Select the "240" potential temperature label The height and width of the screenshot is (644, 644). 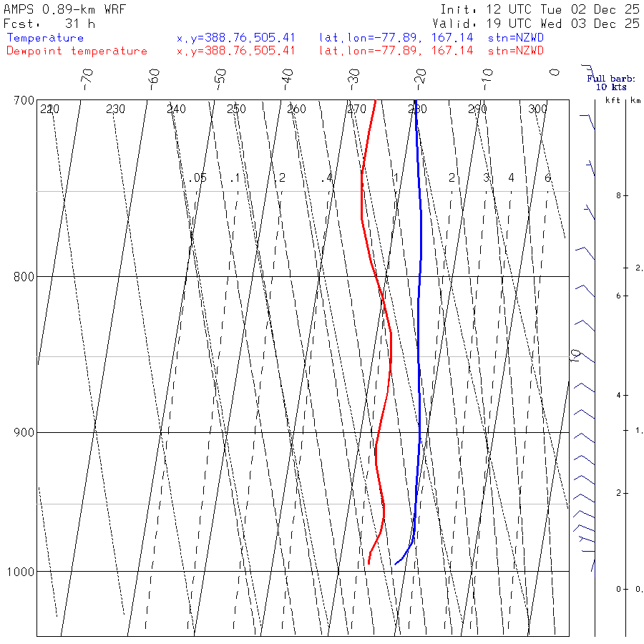coord(176,109)
